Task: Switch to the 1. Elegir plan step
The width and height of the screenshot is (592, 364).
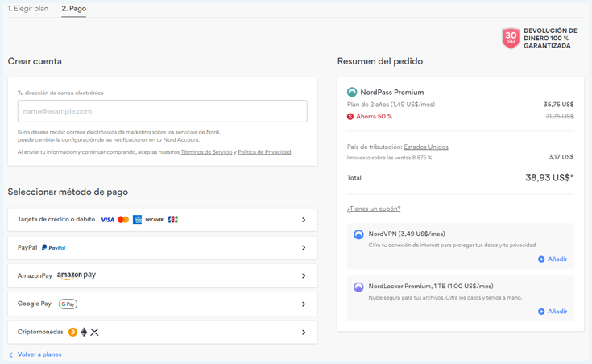Action: coord(28,8)
